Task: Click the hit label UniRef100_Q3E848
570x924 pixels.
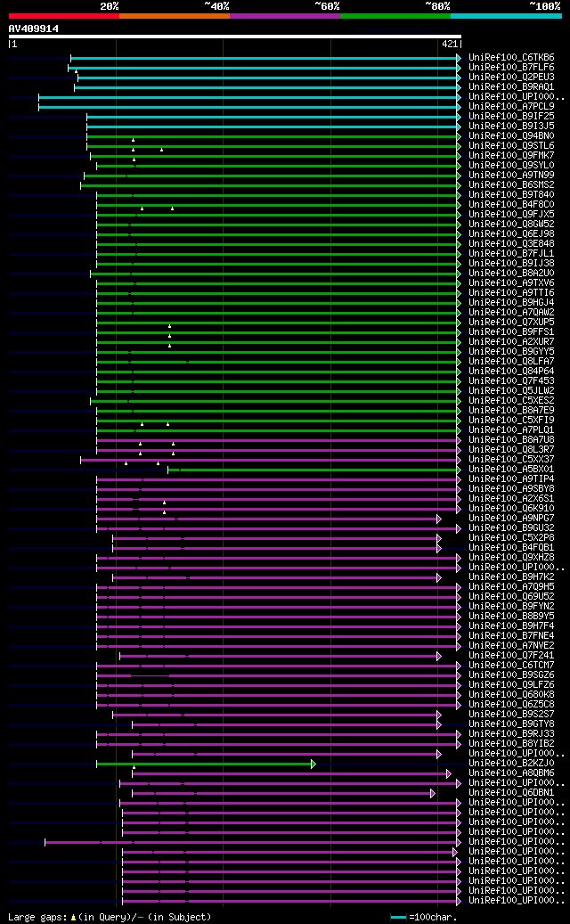Action: pyautogui.click(x=511, y=244)
